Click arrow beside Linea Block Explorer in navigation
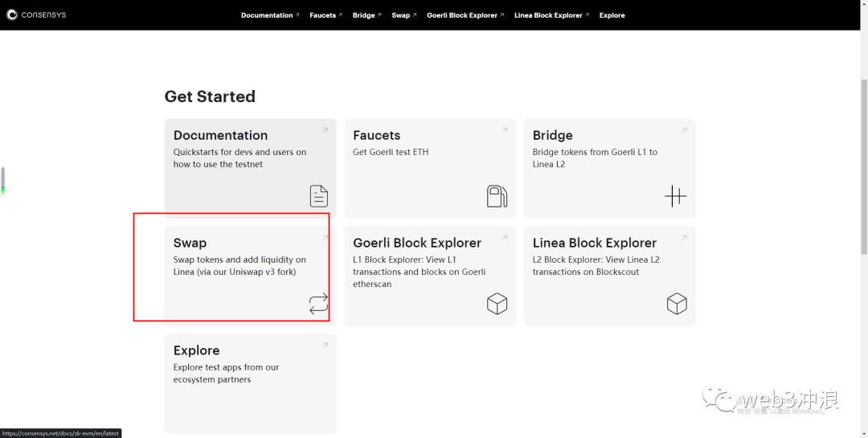Screen dimensions: 868x438 [587, 15]
